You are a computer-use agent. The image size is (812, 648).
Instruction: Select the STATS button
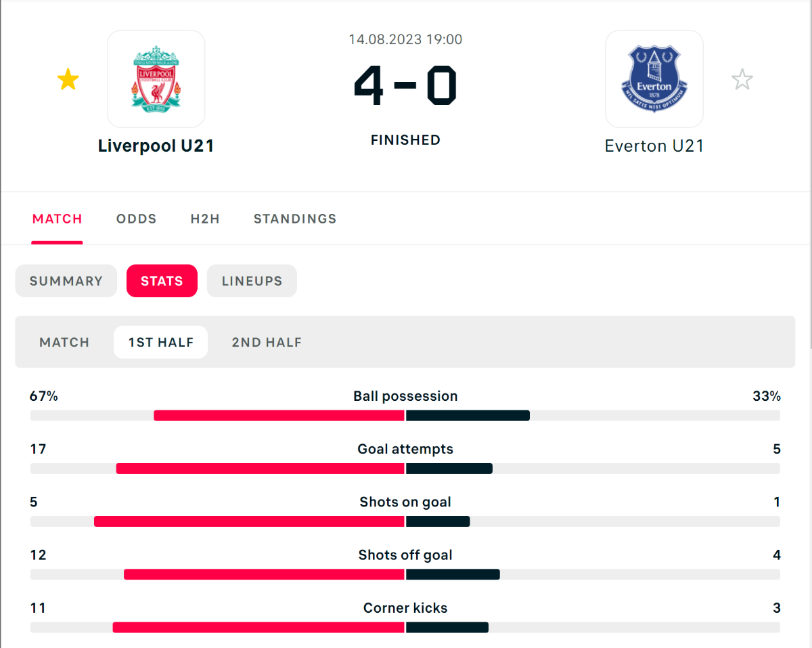point(162,281)
